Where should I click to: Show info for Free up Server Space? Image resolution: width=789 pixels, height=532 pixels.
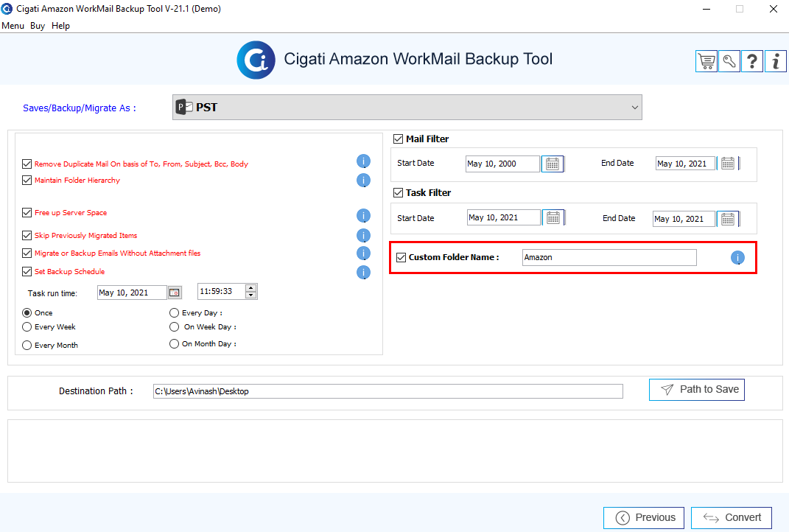(363, 216)
